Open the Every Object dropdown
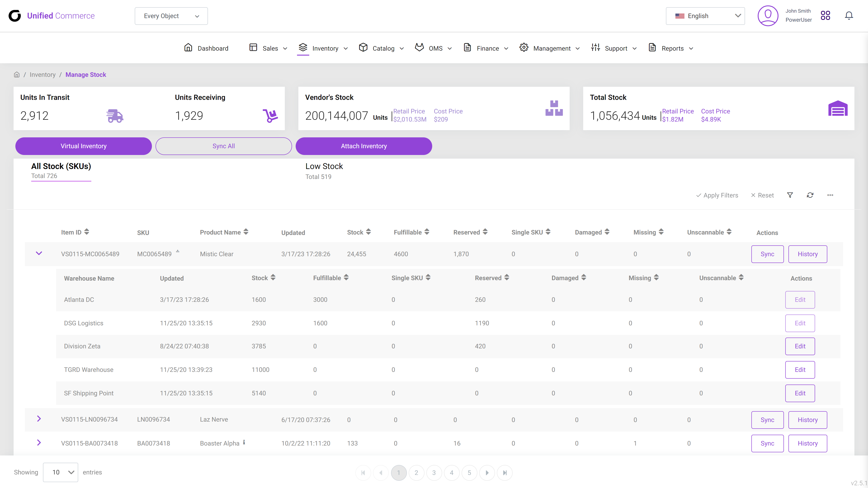 pos(171,16)
